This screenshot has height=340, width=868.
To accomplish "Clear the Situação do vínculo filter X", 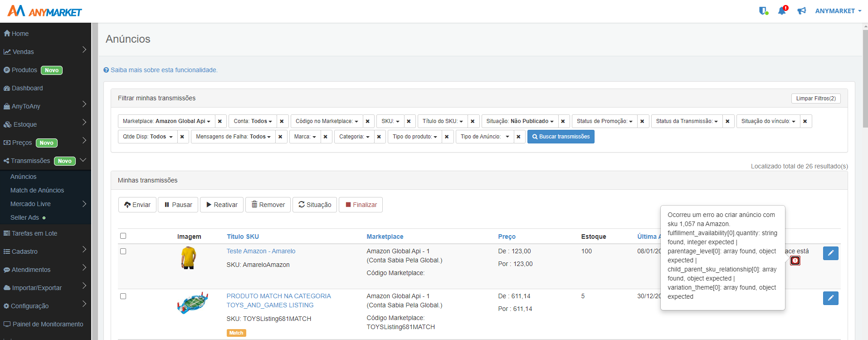I will (x=805, y=121).
